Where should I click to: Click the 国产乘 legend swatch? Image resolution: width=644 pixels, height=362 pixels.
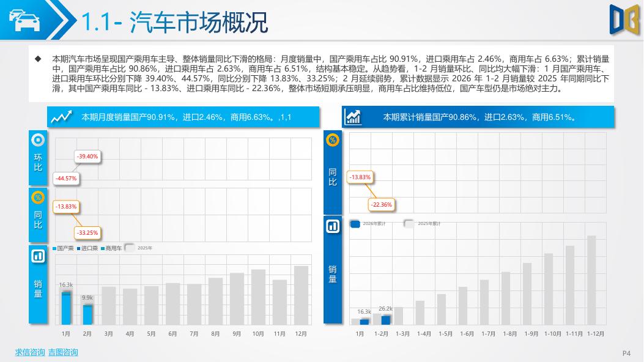coord(54,248)
